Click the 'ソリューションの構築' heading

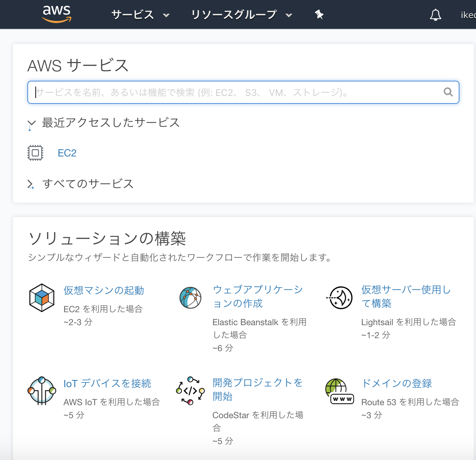click(x=107, y=239)
